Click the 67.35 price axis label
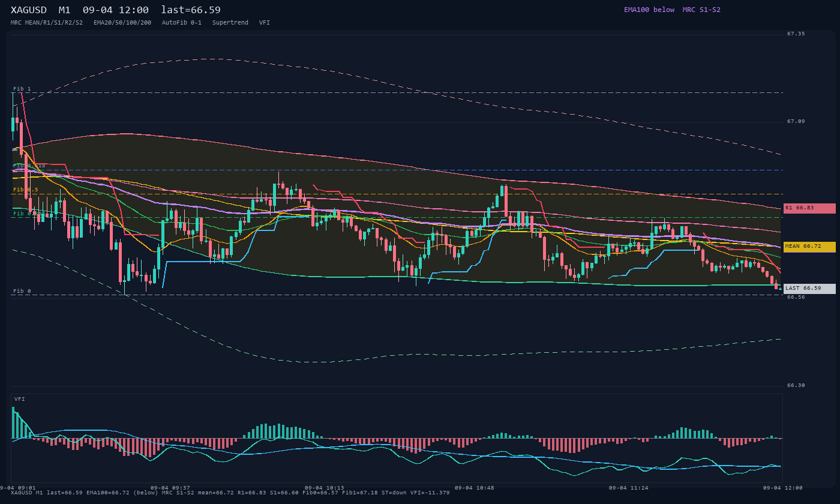The image size is (840, 504). point(796,34)
